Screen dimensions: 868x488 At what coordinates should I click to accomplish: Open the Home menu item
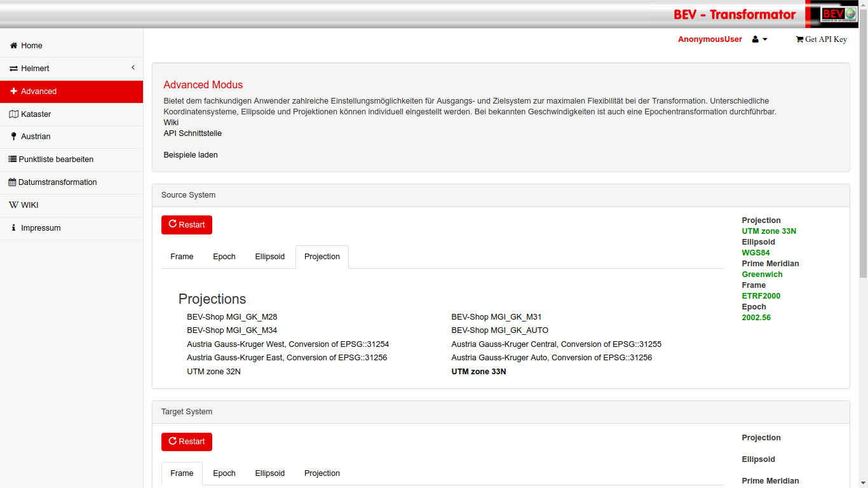71,46
